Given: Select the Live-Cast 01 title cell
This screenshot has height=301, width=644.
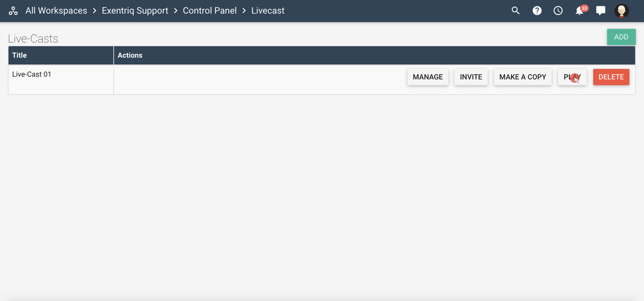Looking at the screenshot, I should click(x=32, y=74).
